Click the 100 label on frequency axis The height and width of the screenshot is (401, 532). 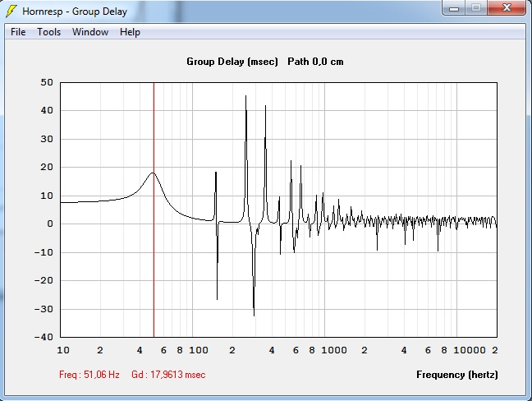point(199,350)
